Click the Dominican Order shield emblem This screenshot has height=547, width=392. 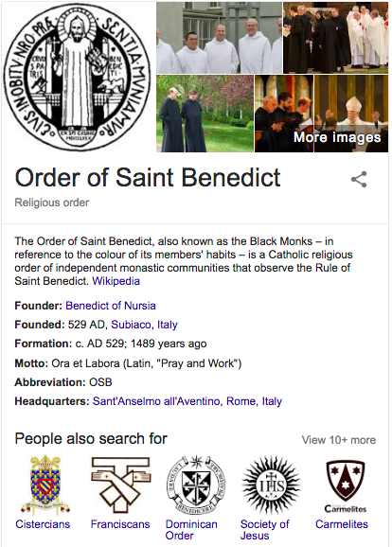click(196, 485)
